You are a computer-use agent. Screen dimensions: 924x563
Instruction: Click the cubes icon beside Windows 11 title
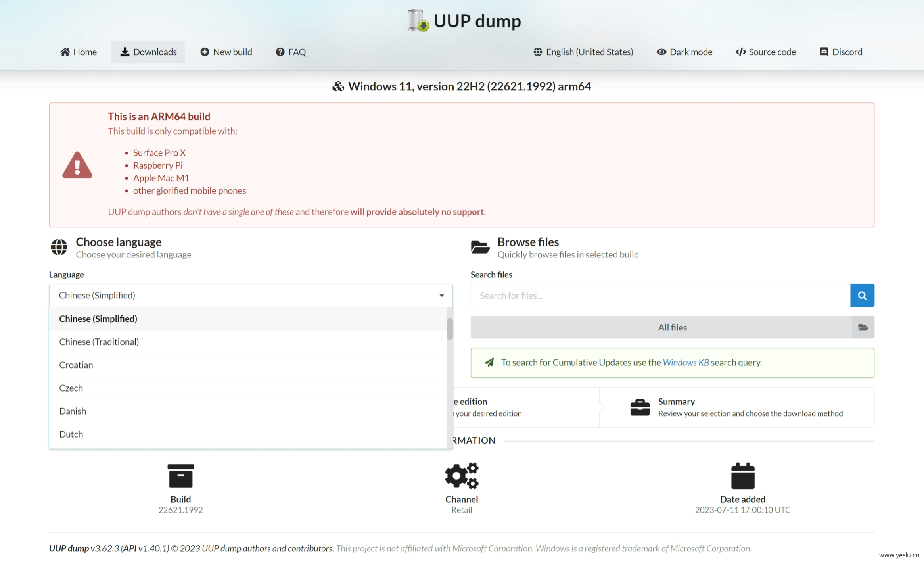point(338,86)
